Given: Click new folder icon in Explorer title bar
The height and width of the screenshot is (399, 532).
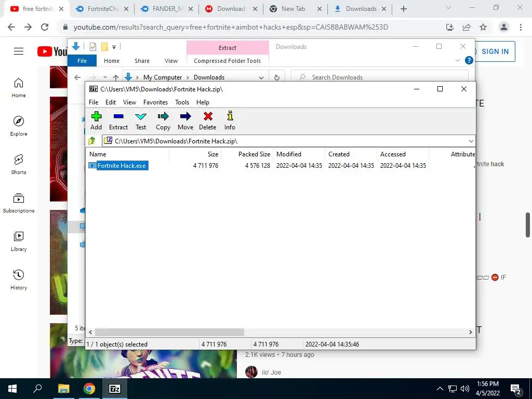Looking at the screenshot, I should tap(104, 46).
